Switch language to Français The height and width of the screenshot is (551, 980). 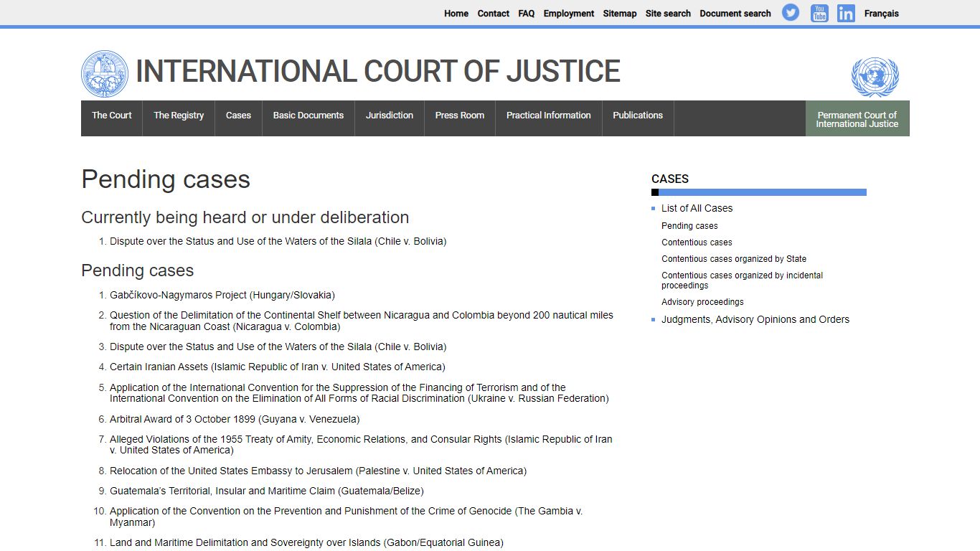tap(882, 14)
